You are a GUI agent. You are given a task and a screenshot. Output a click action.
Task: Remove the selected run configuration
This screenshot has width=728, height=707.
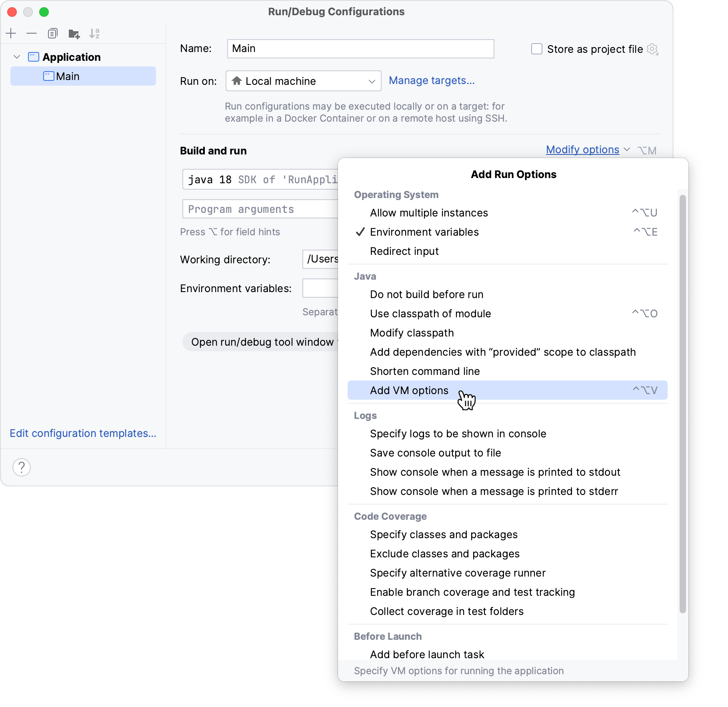[32, 34]
